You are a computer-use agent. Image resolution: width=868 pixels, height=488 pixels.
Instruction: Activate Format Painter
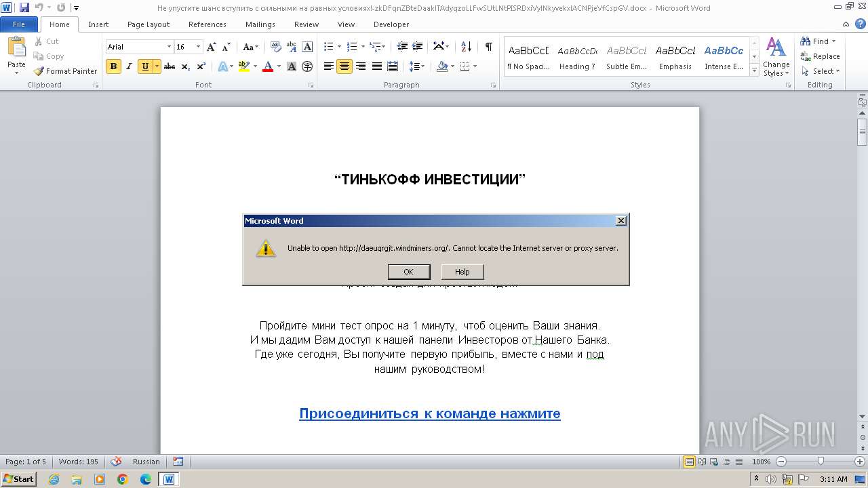(x=66, y=71)
